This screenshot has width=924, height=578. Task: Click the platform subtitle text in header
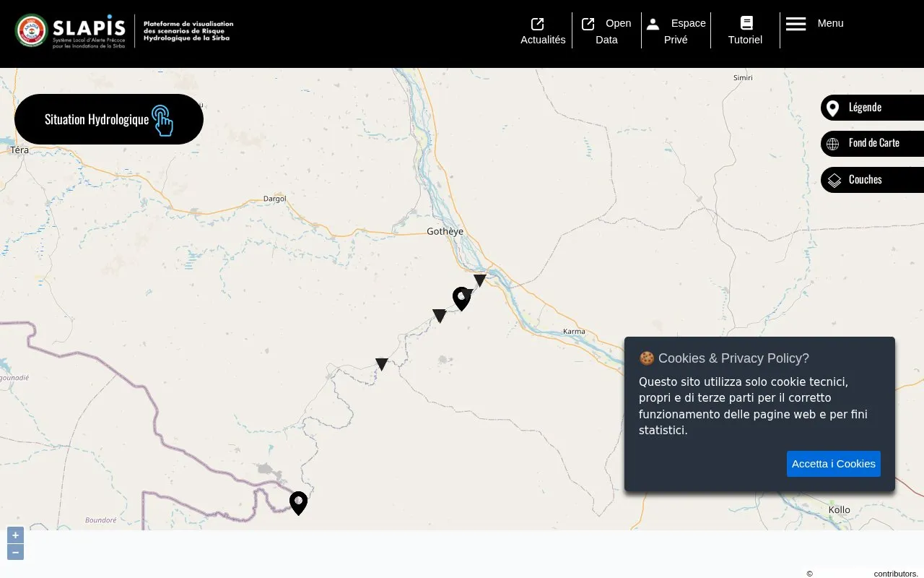click(x=188, y=30)
